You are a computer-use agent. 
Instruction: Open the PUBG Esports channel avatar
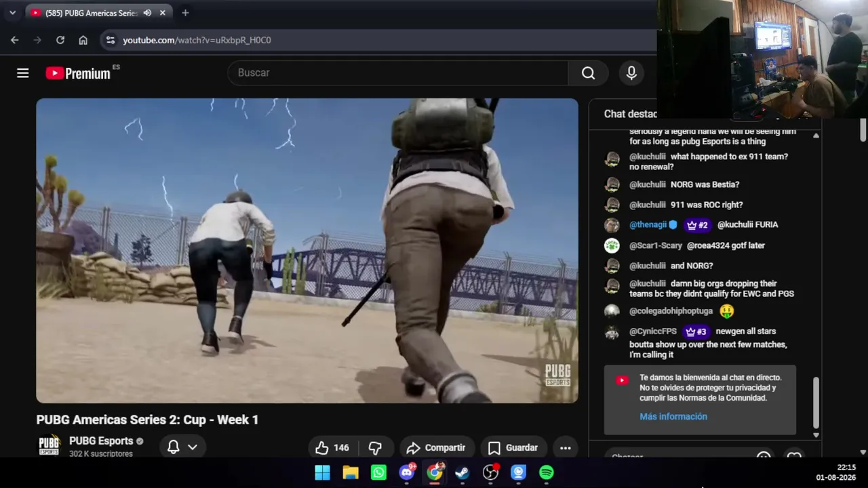click(x=49, y=447)
